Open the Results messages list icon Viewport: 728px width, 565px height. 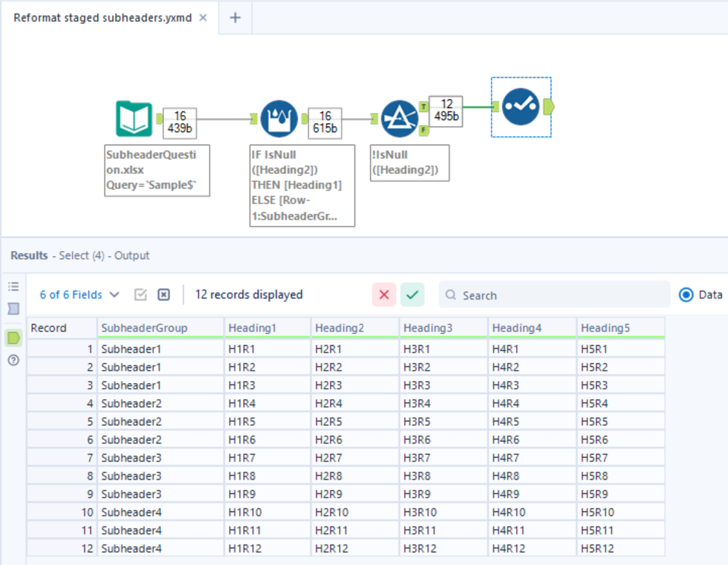(13, 287)
